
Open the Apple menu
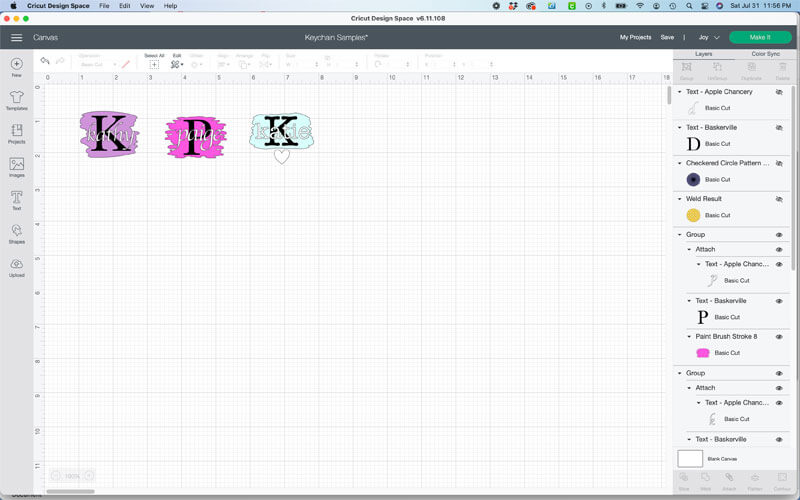point(13,6)
